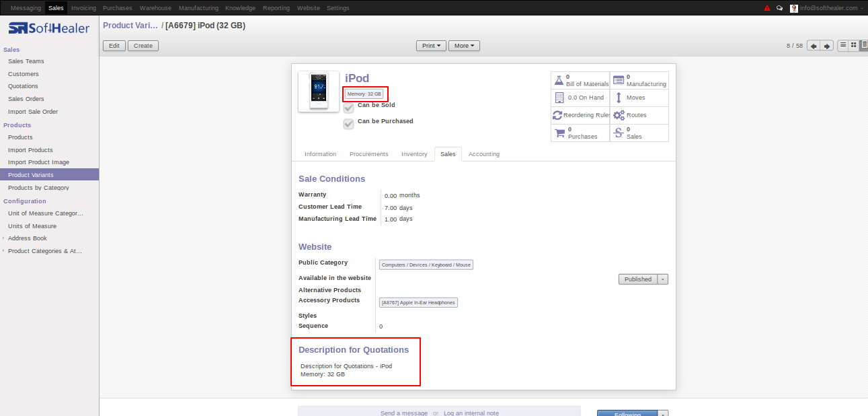The height and width of the screenshot is (416, 868).
Task: Open Sales Orders in the sidebar
Action: click(26, 99)
